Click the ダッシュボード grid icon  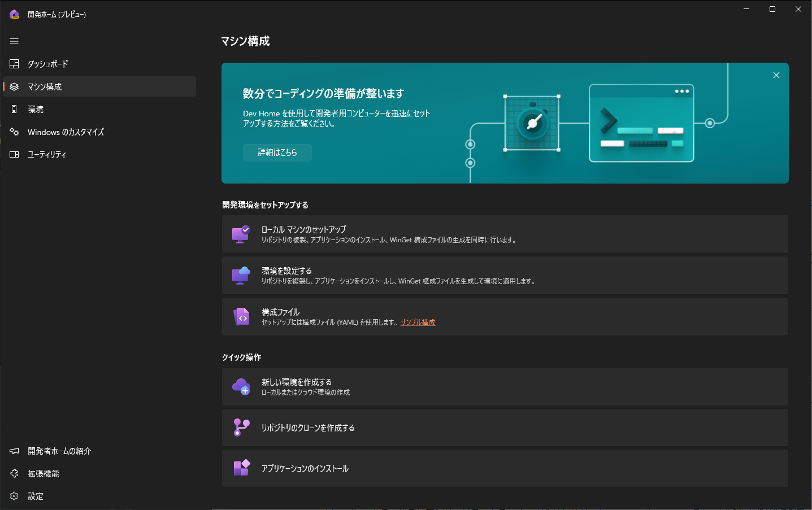14,64
